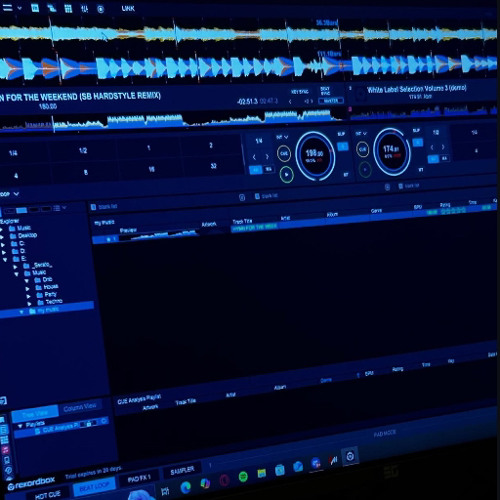Toggle BEAT SYNC on the left deck
This screenshot has height=500, width=500.
point(325,91)
